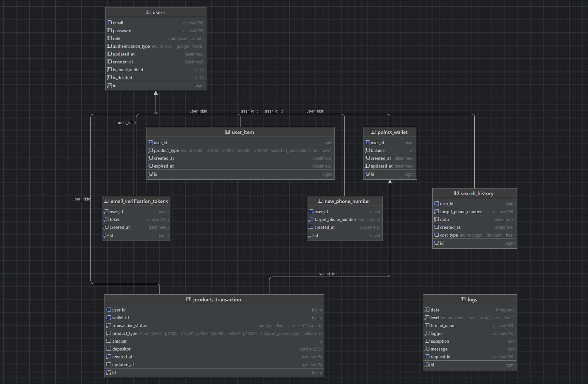Click the key icon next to id in points_wallet

367,174
